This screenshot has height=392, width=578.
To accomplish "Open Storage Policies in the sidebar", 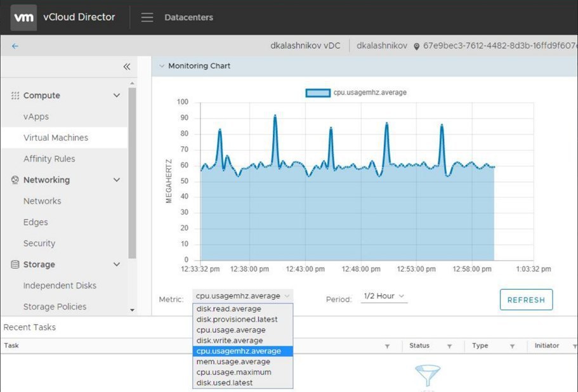I will click(55, 306).
